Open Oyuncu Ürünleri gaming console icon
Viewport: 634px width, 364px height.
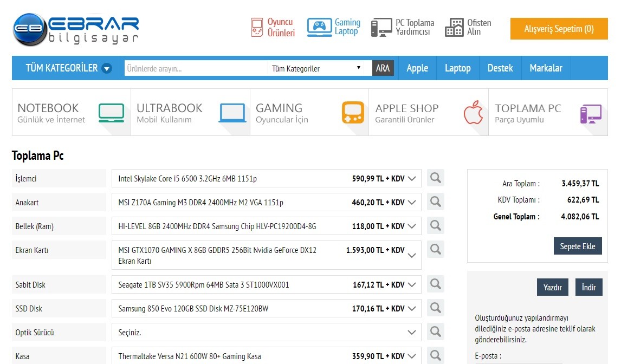(257, 28)
